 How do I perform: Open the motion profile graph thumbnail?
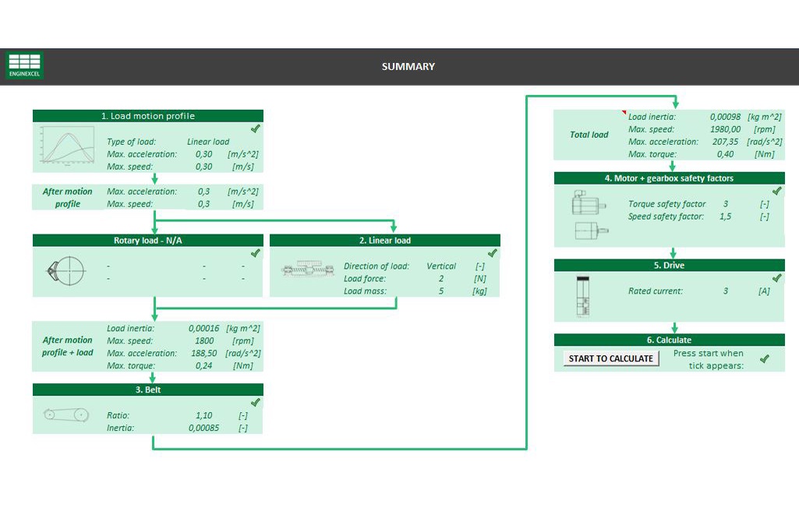[x=67, y=146]
